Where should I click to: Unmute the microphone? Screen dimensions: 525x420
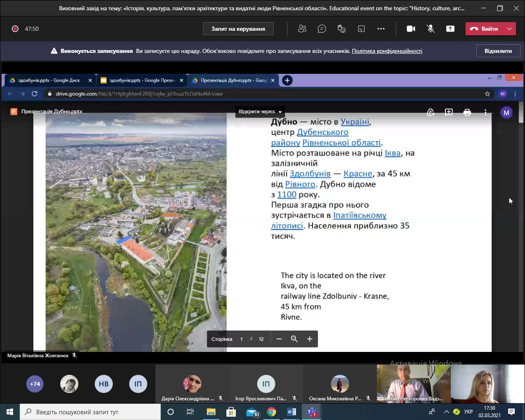tap(431, 29)
